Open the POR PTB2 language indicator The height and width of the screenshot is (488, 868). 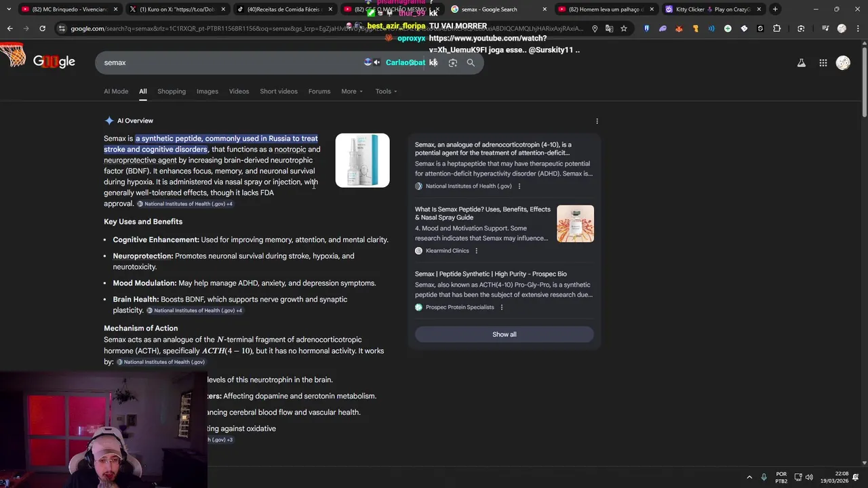click(x=781, y=477)
